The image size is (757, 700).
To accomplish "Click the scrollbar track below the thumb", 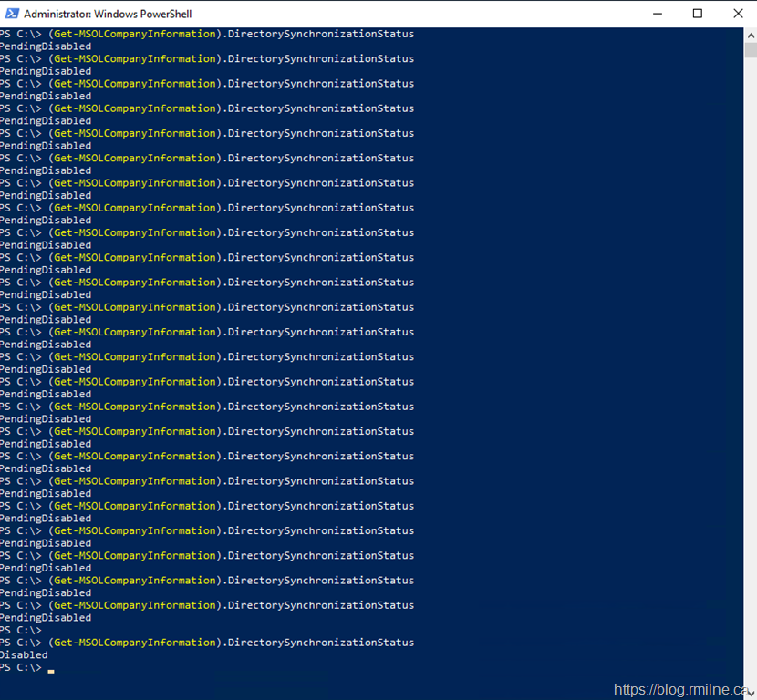I will coord(750,365).
